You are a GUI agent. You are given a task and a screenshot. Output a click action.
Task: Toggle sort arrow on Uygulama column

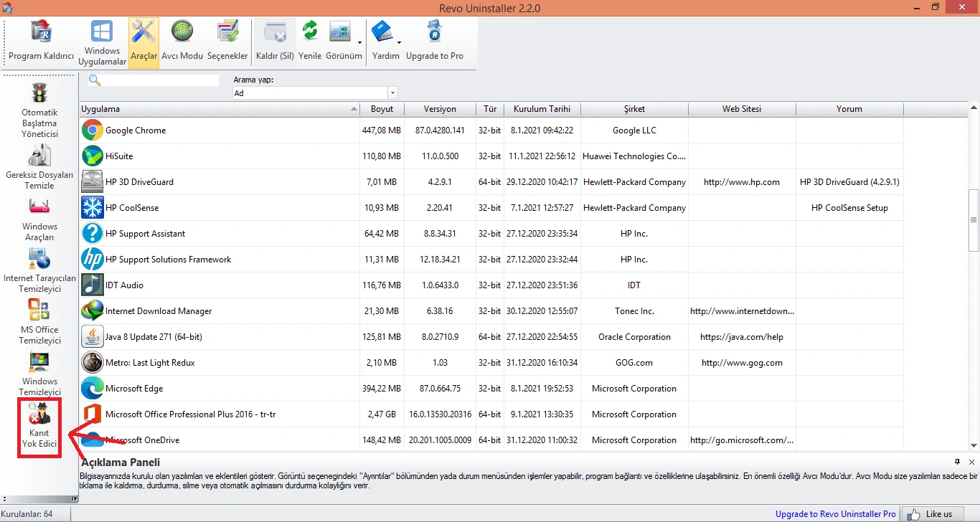pos(354,110)
